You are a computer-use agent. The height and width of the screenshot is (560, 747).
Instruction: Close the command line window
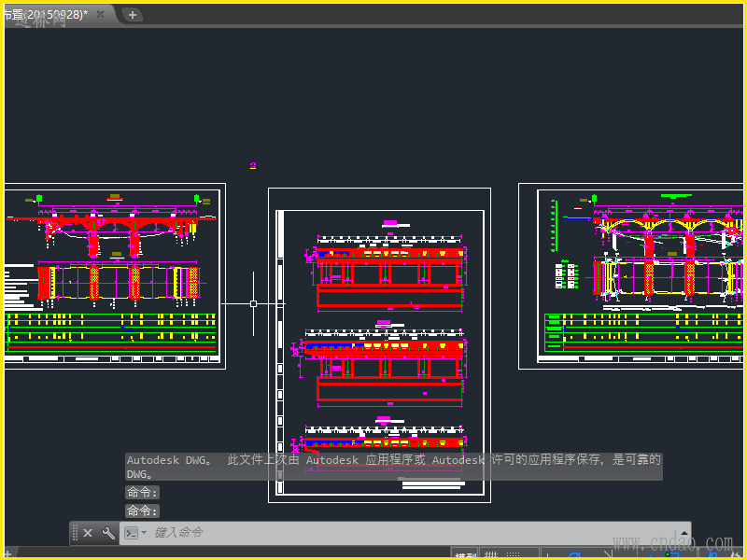88,533
